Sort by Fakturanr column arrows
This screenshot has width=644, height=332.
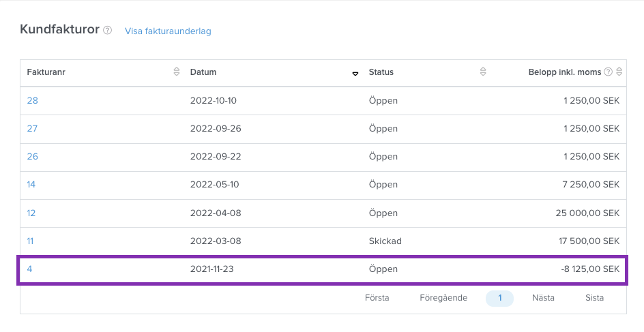177,72
